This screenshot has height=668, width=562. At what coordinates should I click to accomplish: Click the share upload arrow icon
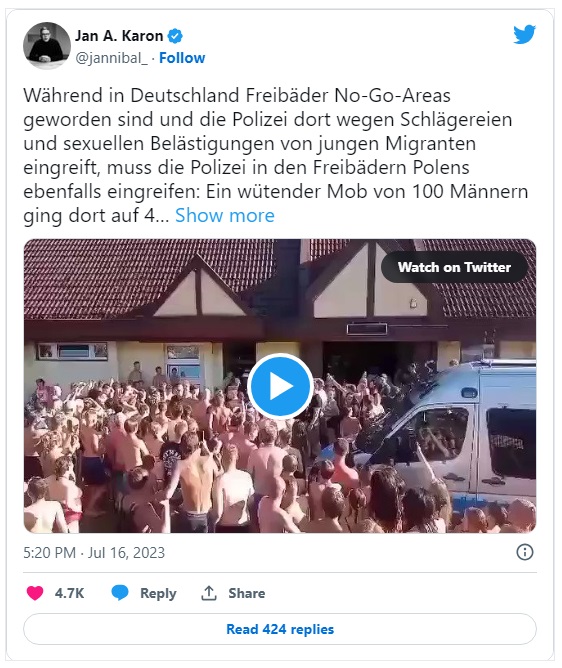209,593
